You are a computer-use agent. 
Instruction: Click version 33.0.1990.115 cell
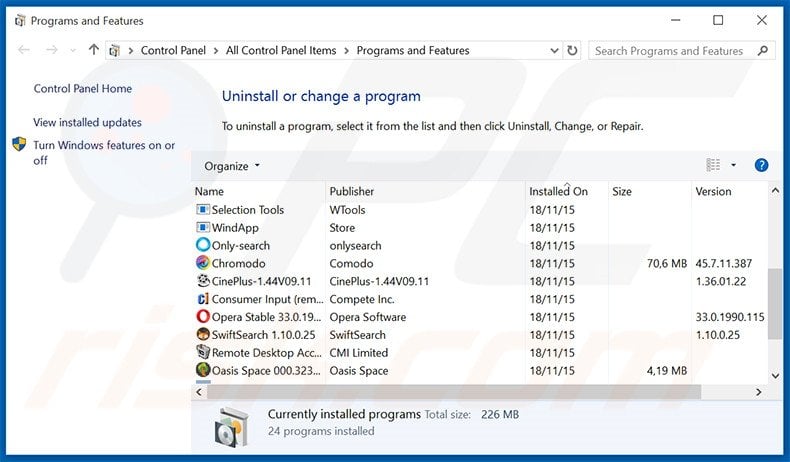730,317
